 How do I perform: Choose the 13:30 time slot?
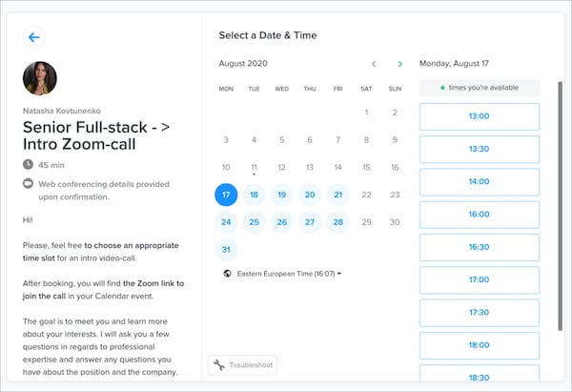pos(479,149)
